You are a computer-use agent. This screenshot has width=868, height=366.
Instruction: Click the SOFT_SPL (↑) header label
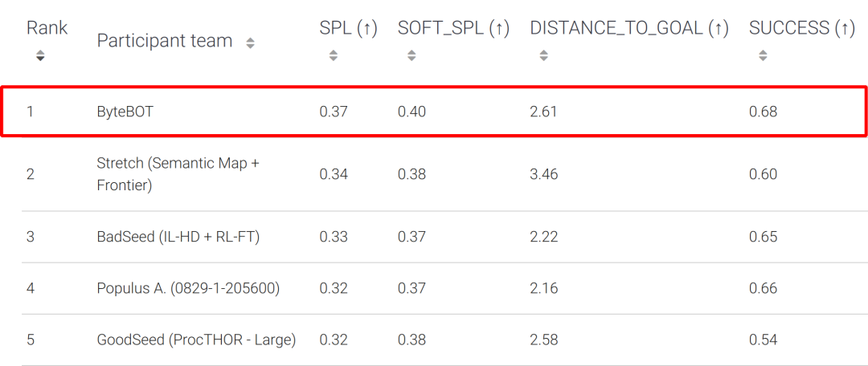point(453,29)
